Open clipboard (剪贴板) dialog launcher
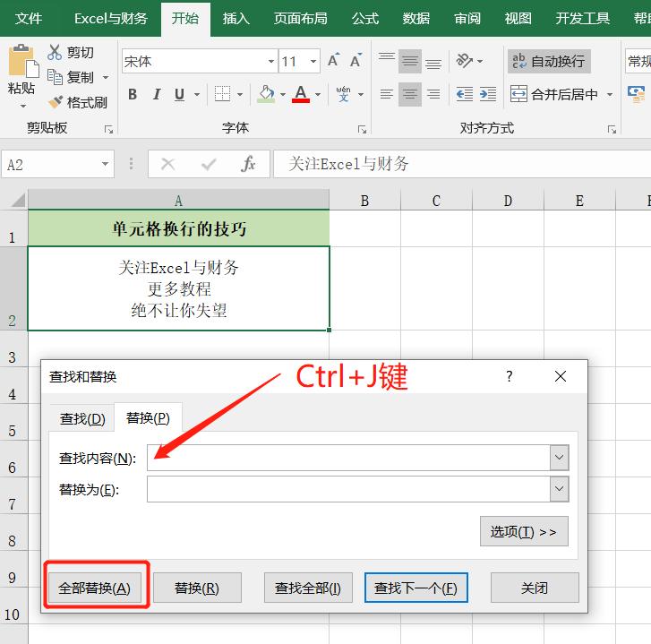Viewport: 651px width, 644px height. (x=108, y=130)
